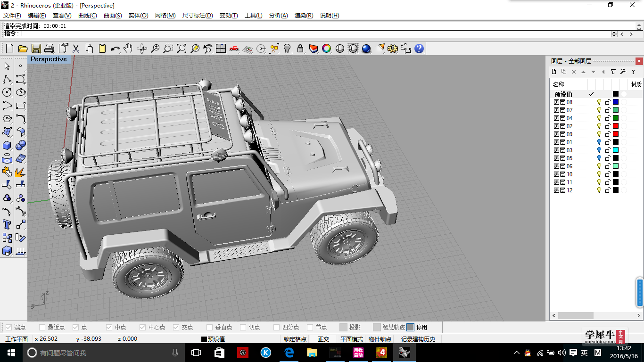Open a file with the folder icon

tap(23, 49)
